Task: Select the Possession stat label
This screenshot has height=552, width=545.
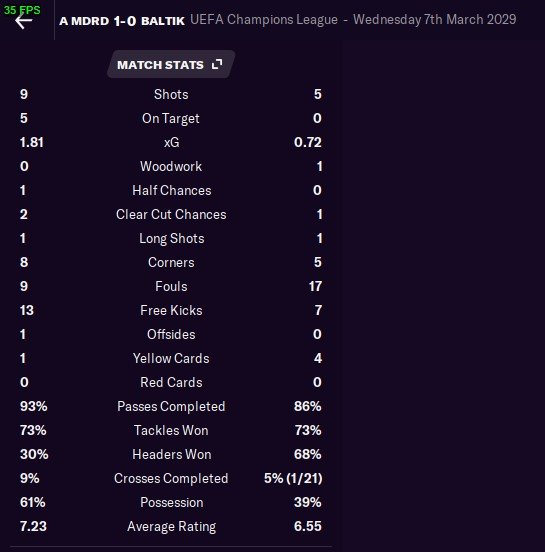Action: pyautogui.click(x=172, y=502)
